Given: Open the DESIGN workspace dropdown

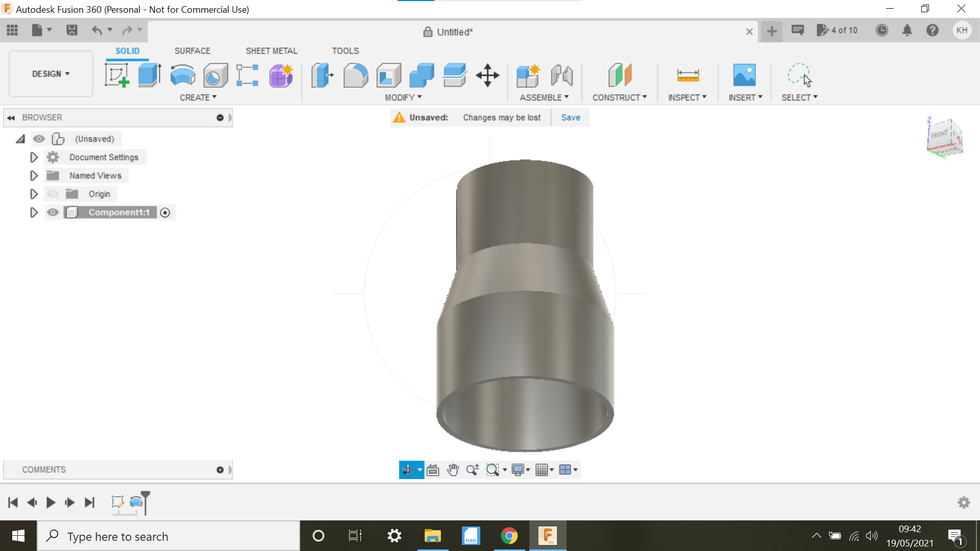Looking at the screenshot, I should click(50, 73).
